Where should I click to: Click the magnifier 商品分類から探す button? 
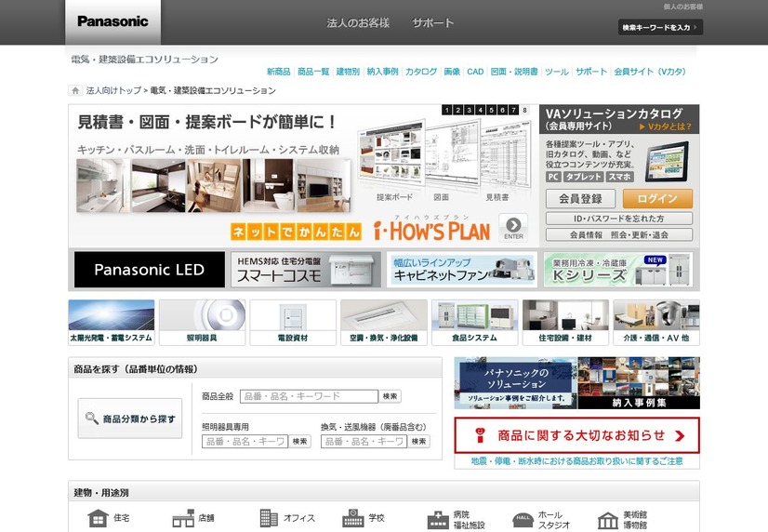130,419
